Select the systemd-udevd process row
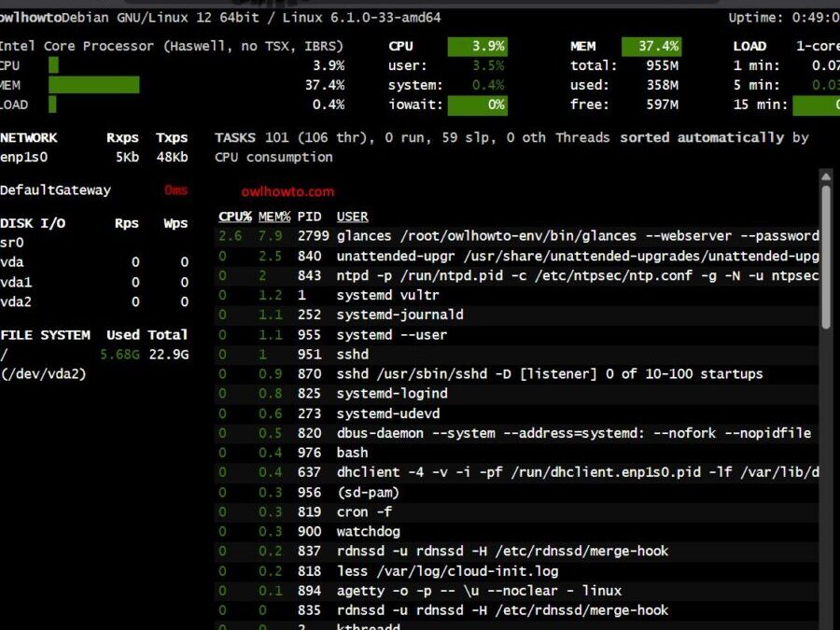The image size is (840, 630). tap(517, 413)
